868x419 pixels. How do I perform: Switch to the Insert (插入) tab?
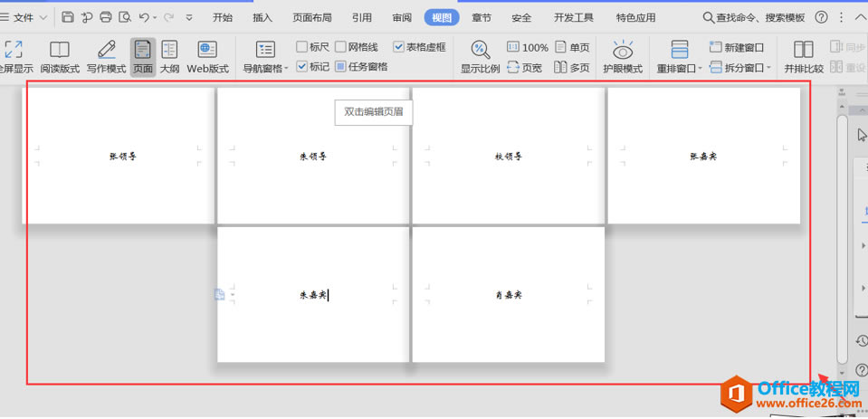262,18
